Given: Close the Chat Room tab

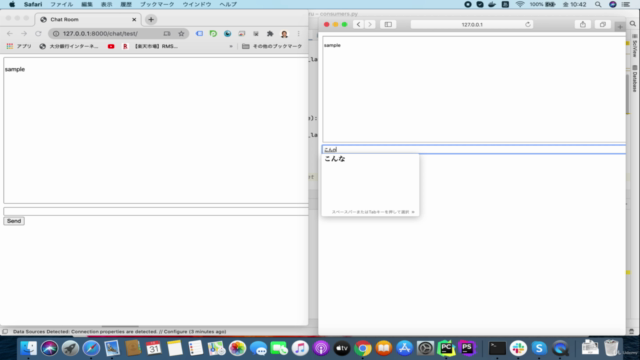Looking at the screenshot, I should pos(134,19).
